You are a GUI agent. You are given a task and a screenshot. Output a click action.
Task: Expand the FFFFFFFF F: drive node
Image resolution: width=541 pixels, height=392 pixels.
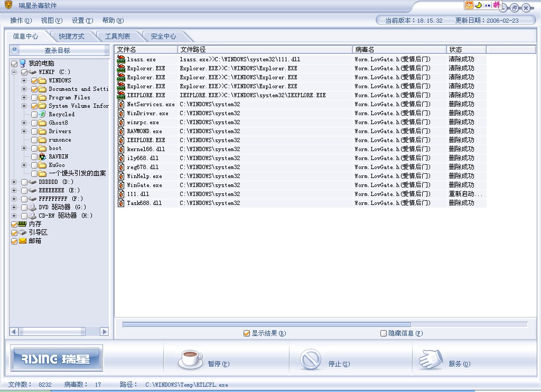(14, 199)
